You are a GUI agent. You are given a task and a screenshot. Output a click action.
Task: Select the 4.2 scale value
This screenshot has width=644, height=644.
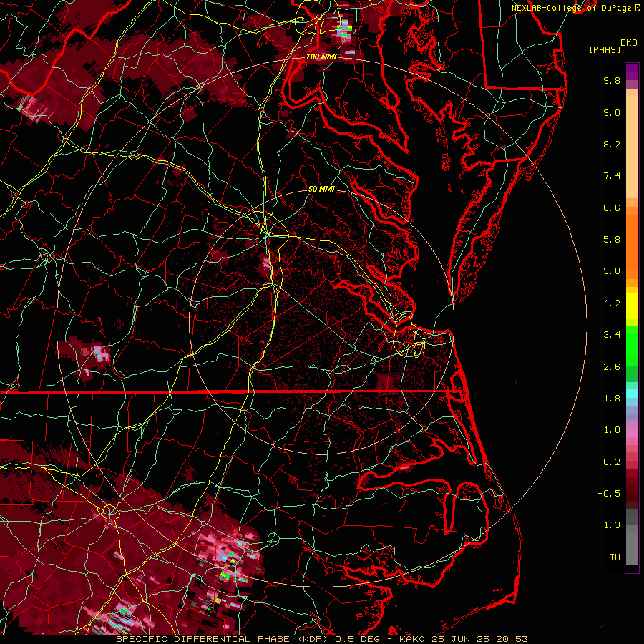(x=612, y=303)
